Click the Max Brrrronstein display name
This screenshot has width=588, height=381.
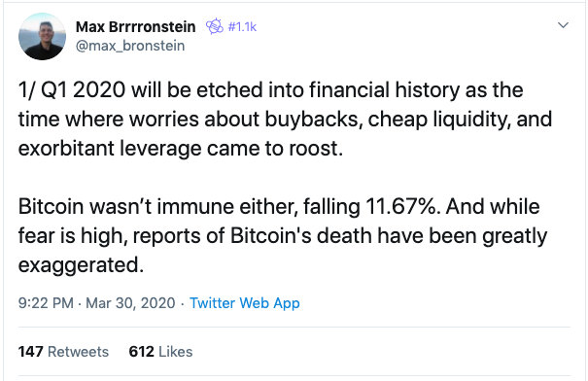tap(135, 26)
